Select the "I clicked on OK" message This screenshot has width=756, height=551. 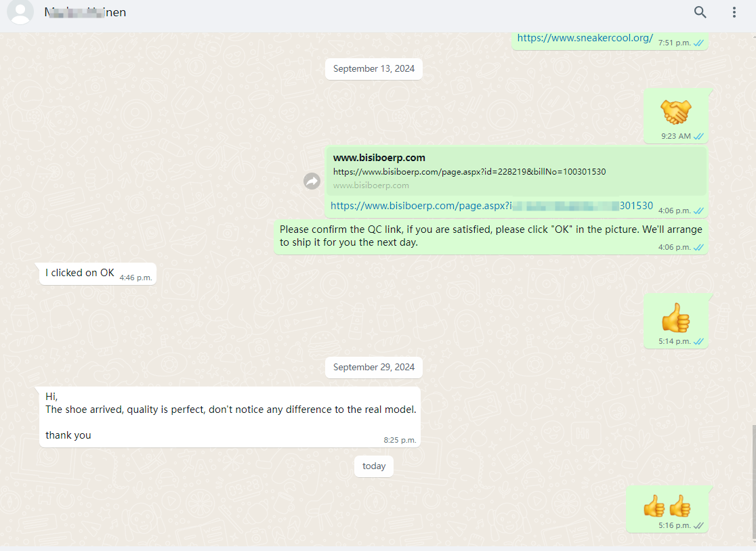click(80, 273)
